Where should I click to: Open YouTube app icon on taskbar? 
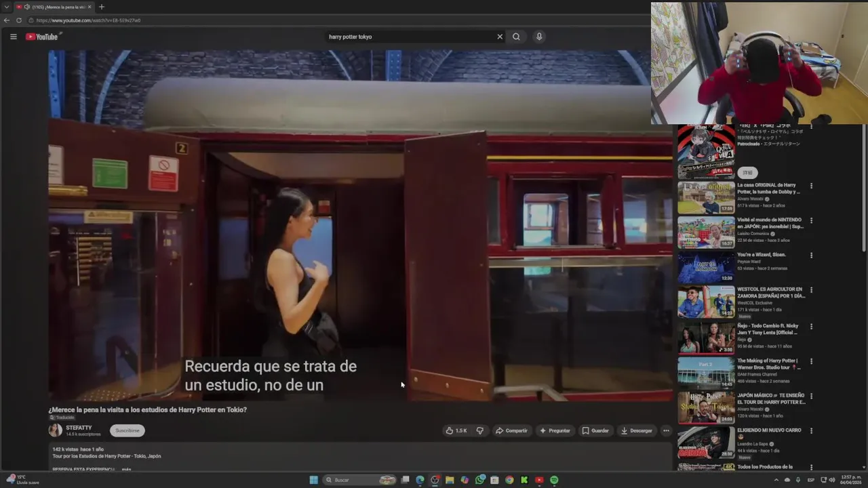pos(539,480)
